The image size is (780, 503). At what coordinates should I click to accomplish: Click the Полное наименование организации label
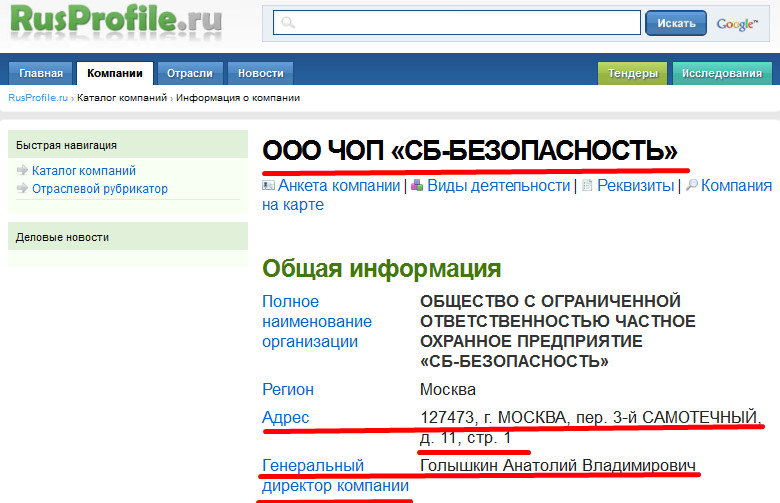coord(317,321)
